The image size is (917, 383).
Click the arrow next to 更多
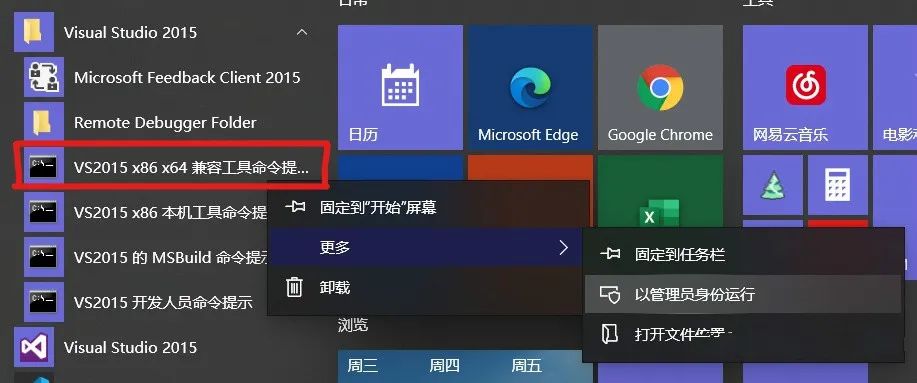563,247
